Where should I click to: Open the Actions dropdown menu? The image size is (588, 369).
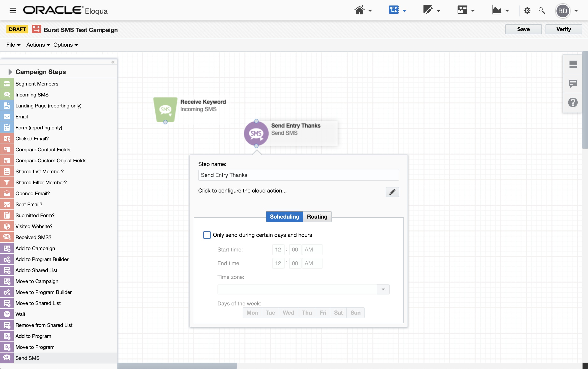pos(38,45)
